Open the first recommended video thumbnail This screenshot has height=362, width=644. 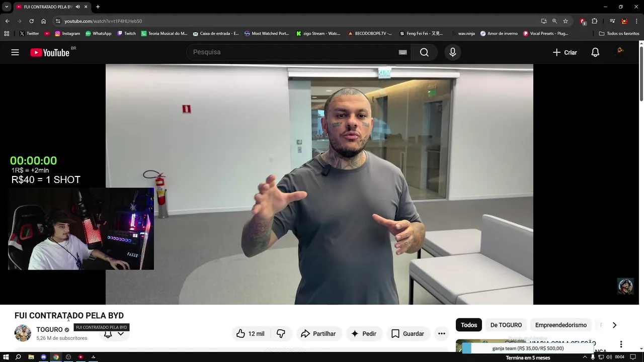[x=491, y=346]
